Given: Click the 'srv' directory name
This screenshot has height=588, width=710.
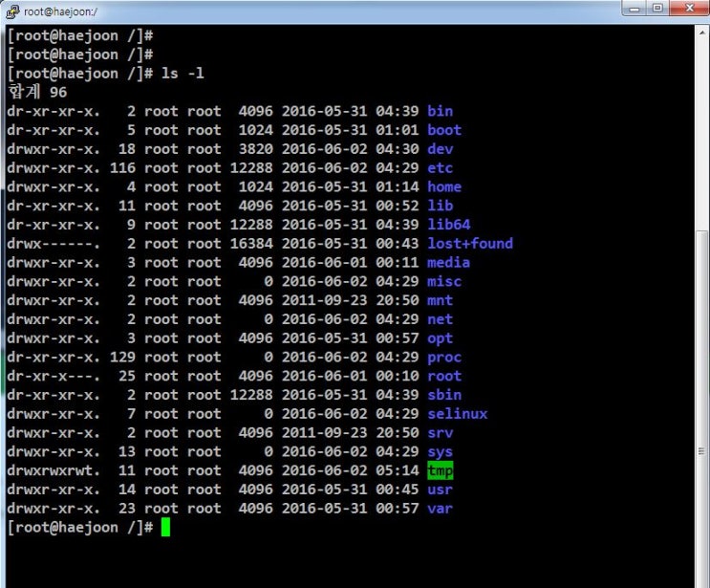Looking at the screenshot, I should click(441, 433).
